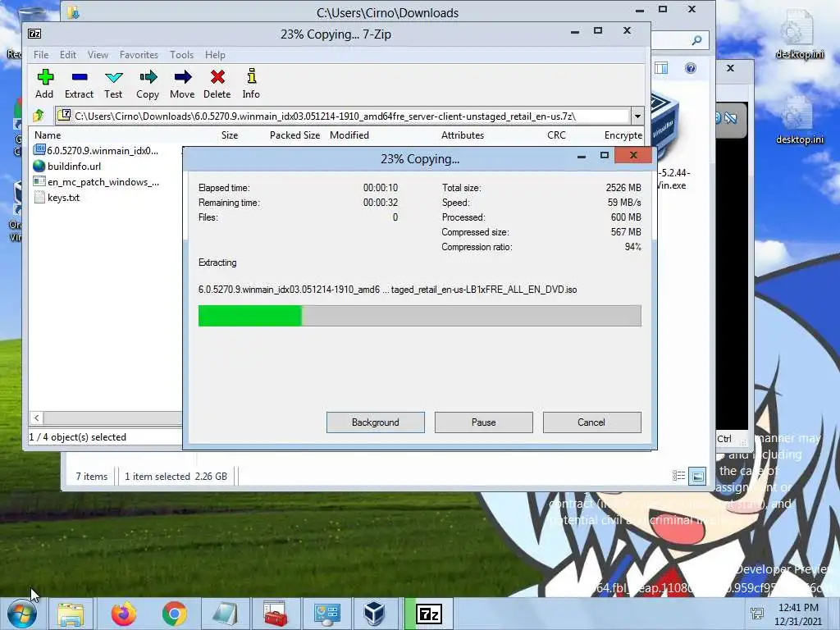The width and height of the screenshot is (840, 630).
Task: Click the en_mc_patch_windows file icon
Action: pos(39,181)
